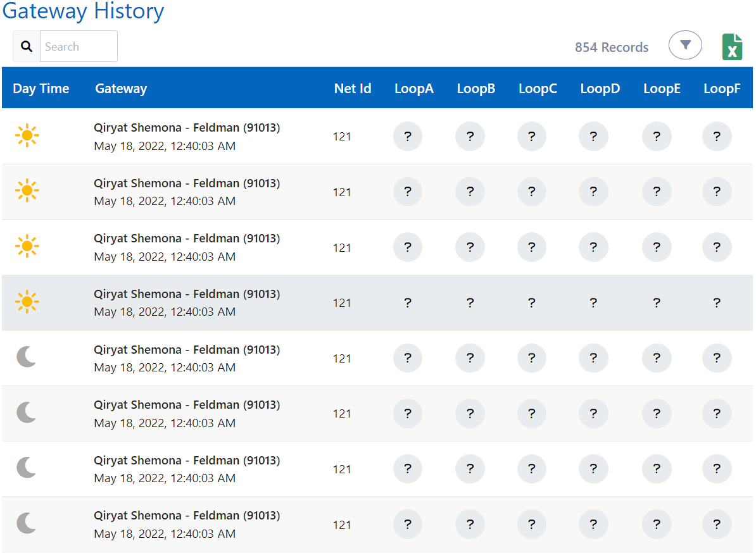
Task: Click the moon icon on the last row
Action: pyautogui.click(x=27, y=524)
